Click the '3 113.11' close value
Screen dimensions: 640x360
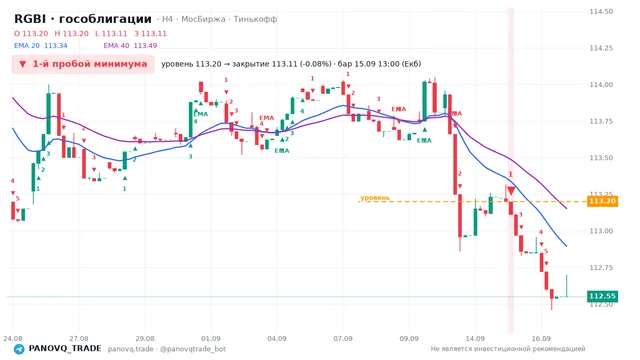pyautogui.click(x=150, y=33)
